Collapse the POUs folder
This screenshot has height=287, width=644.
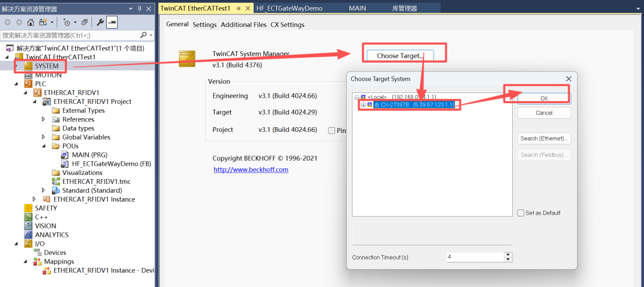click(44, 146)
